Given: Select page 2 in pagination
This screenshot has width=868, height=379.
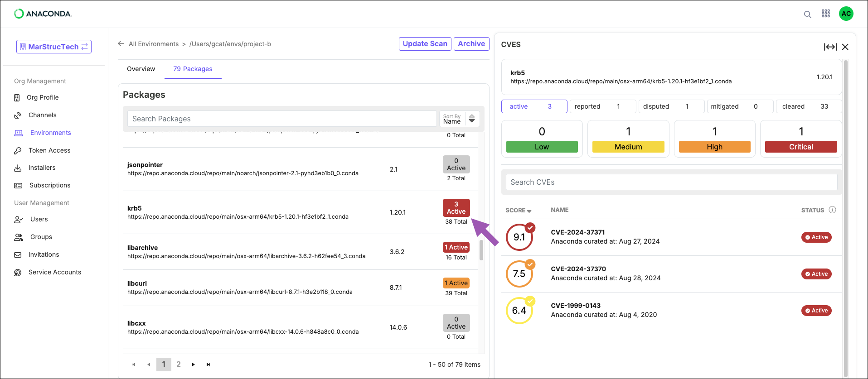Looking at the screenshot, I should pyautogui.click(x=179, y=365).
